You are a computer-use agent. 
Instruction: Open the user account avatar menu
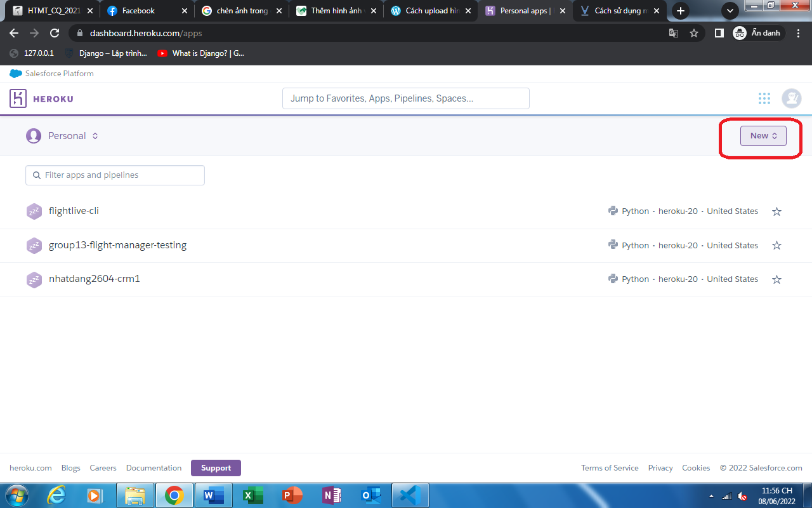pos(792,98)
